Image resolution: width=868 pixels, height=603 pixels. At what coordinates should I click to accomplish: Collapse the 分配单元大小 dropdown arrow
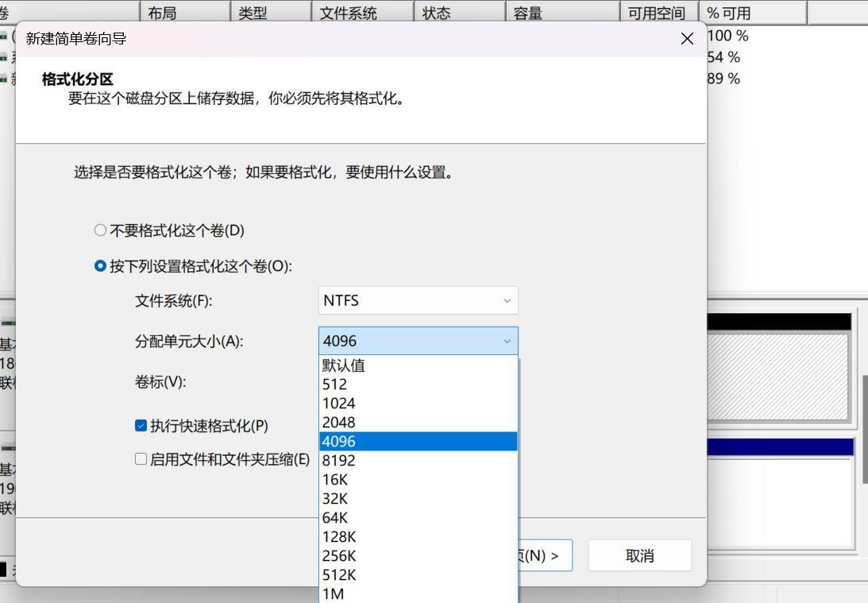(x=507, y=342)
